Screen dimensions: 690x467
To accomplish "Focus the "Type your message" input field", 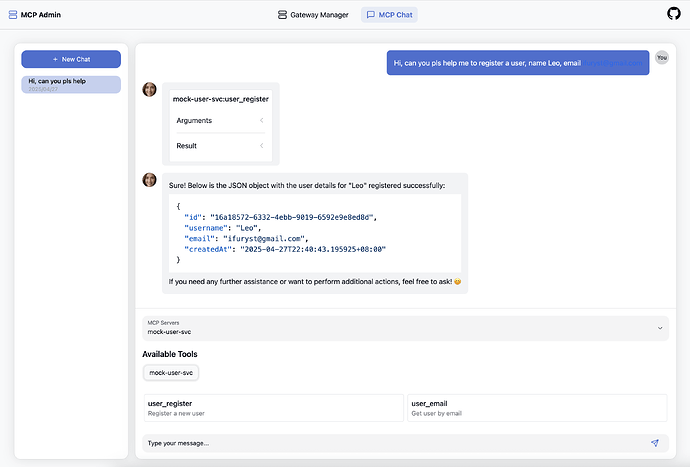I will [390, 443].
